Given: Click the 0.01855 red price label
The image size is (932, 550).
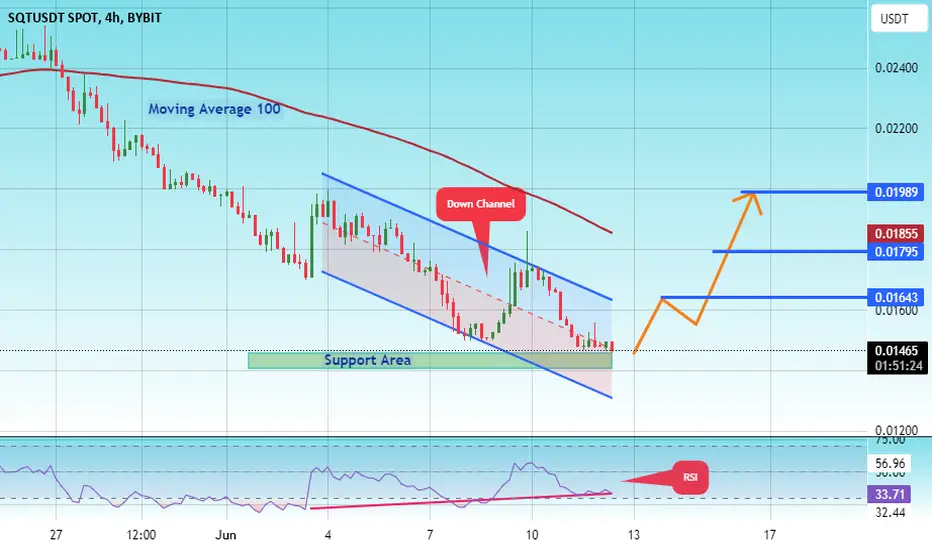Looking at the screenshot, I should click(895, 233).
